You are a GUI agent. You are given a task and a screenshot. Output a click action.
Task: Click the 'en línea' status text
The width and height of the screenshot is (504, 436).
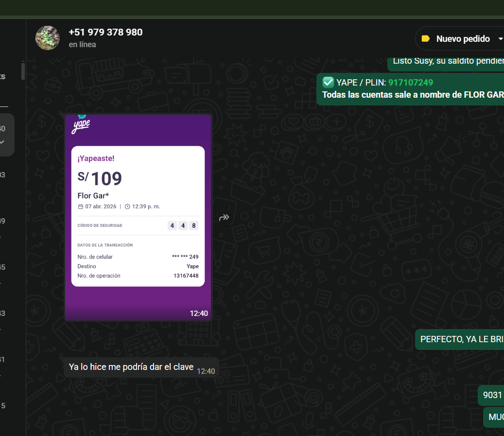click(82, 44)
